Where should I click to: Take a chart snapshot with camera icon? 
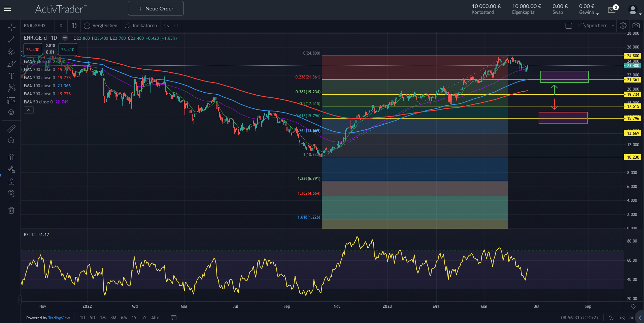click(636, 26)
